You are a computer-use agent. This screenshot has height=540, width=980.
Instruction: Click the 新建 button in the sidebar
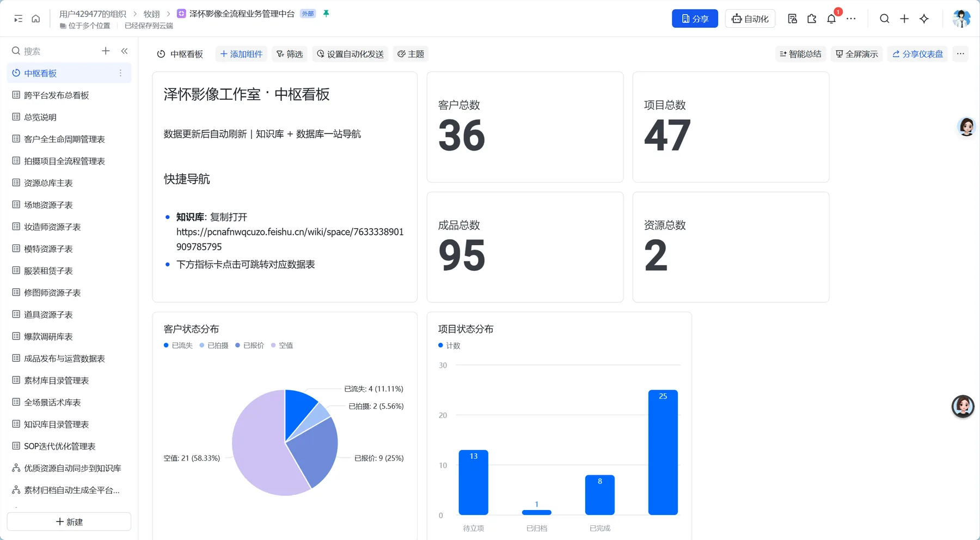[x=69, y=522]
